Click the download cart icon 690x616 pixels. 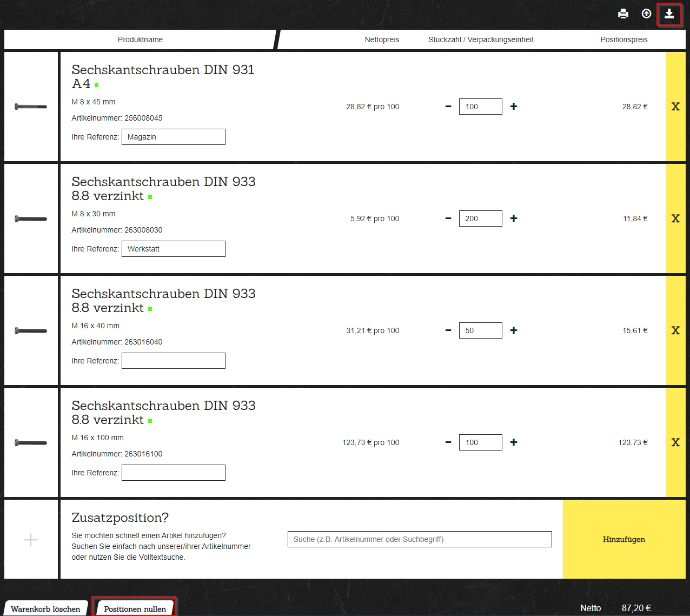[669, 14]
